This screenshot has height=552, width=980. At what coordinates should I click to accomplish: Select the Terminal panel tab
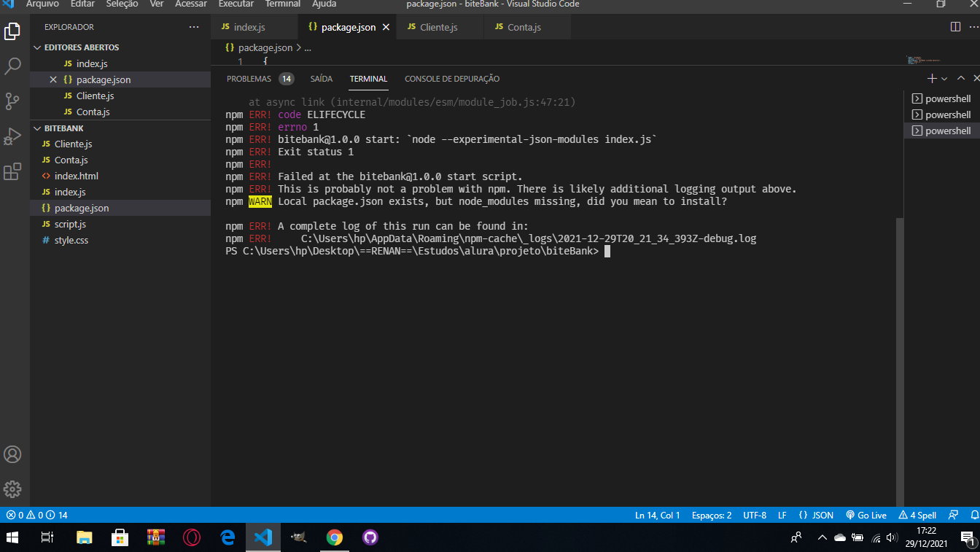tap(368, 79)
